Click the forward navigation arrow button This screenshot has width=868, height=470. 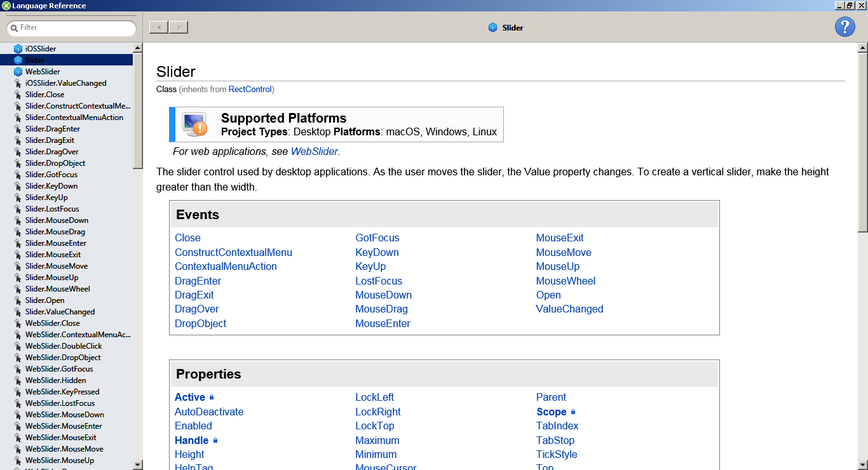pyautogui.click(x=179, y=27)
